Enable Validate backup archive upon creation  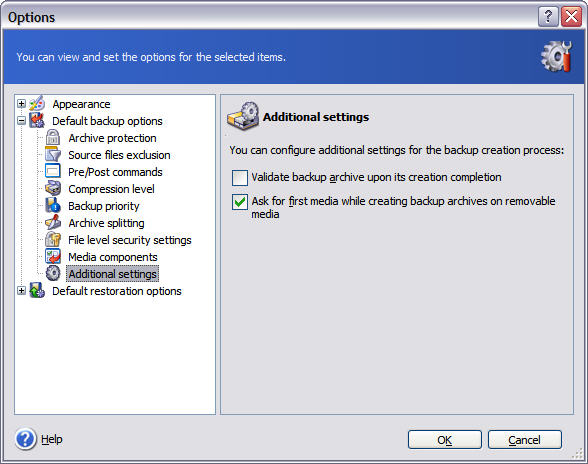pyautogui.click(x=240, y=178)
